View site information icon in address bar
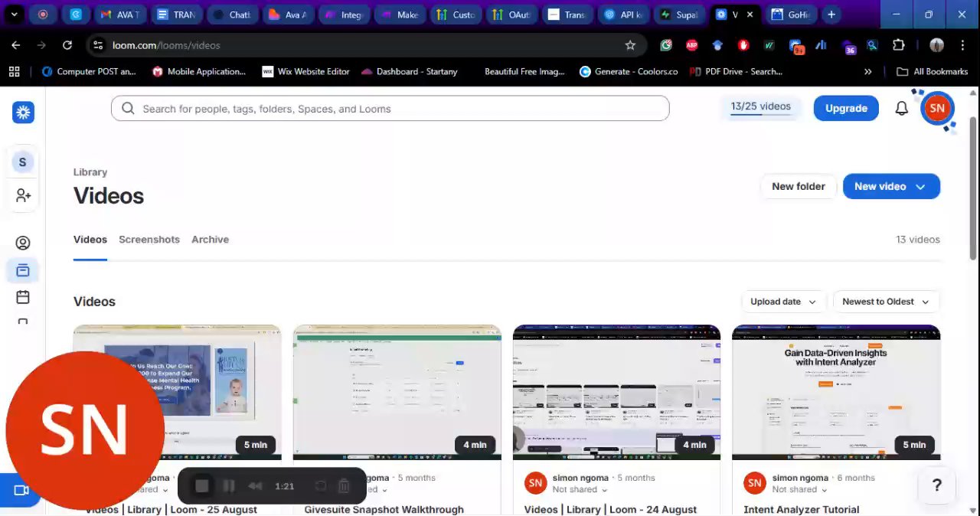The height and width of the screenshot is (516, 980). pos(98,45)
